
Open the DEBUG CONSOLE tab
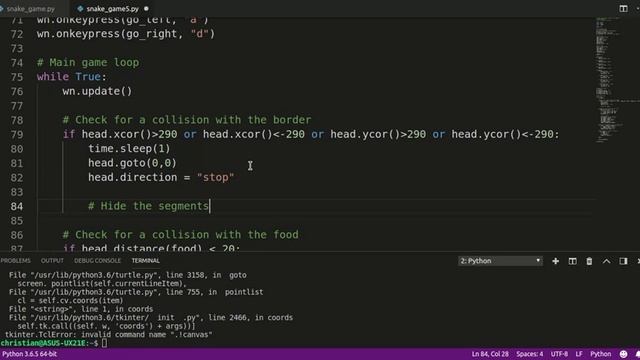[x=97, y=260]
